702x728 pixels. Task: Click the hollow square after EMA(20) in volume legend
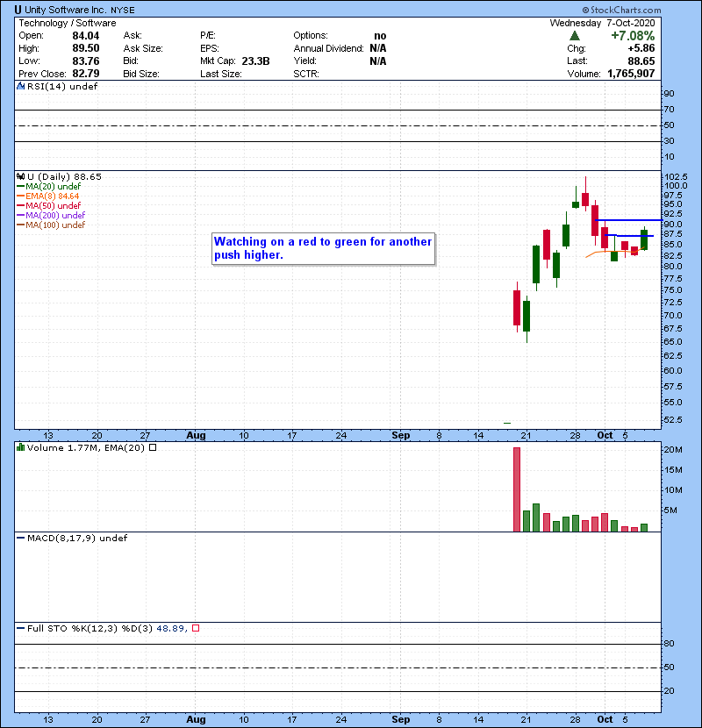pyautogui.click(x=153, y=447)
